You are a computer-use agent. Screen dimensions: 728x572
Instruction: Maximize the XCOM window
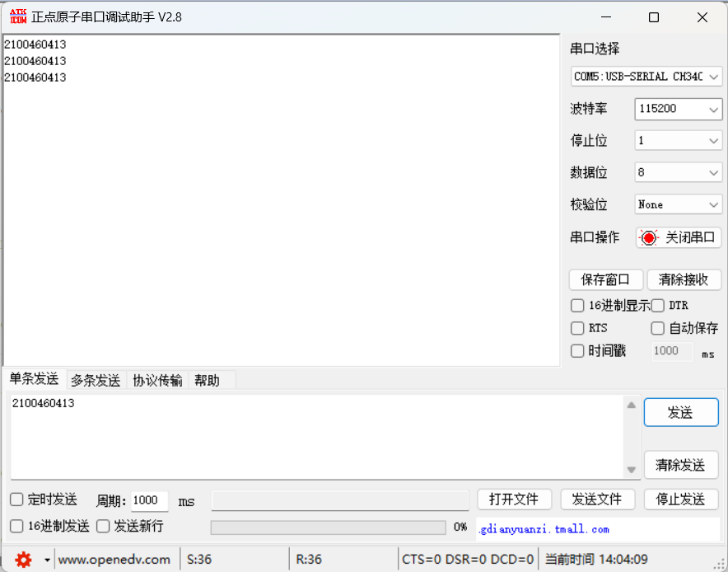[x=654, y=17]
